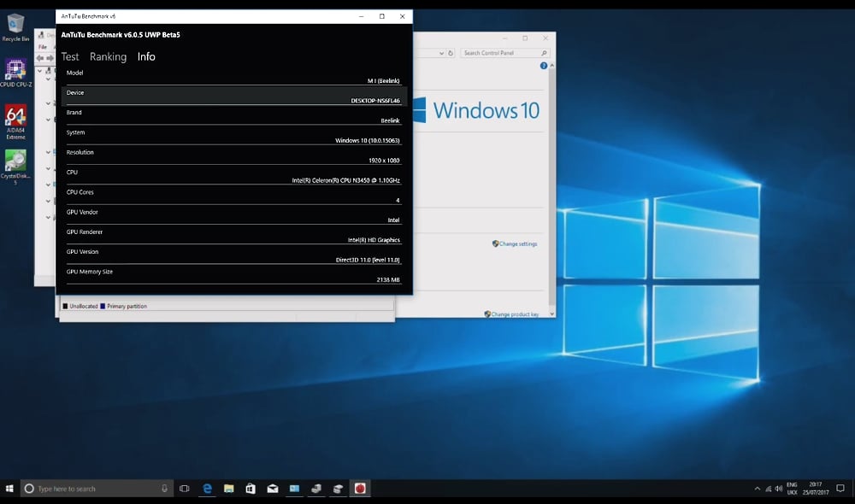Open File Explorer from the taskbar
Screen dimensions: 855x504
[229, 489]
